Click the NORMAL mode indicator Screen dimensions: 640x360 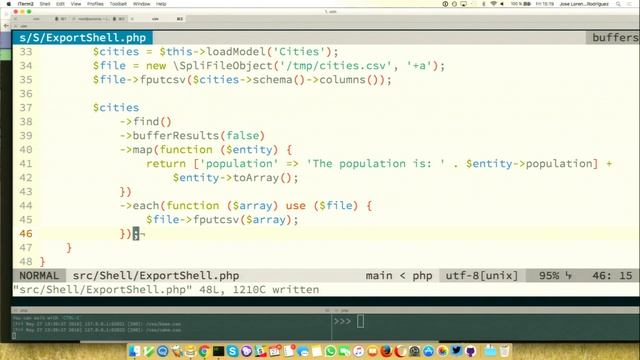pos(39,276)
